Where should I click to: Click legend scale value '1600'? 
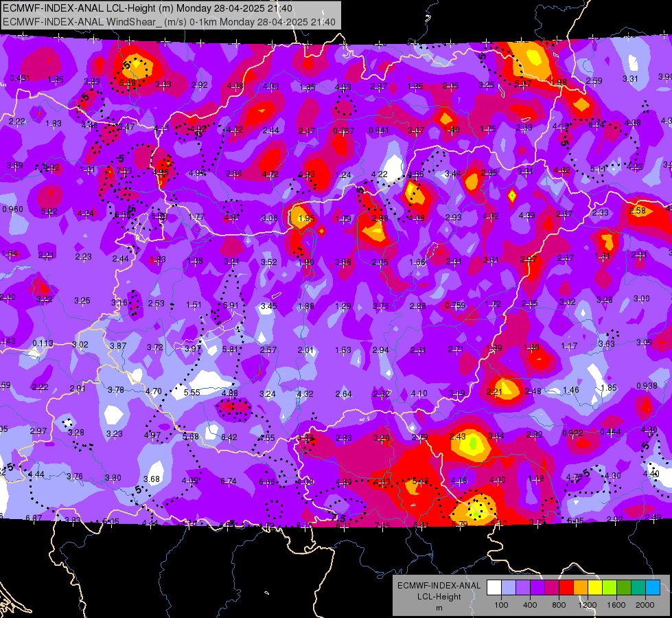(616, 605)
